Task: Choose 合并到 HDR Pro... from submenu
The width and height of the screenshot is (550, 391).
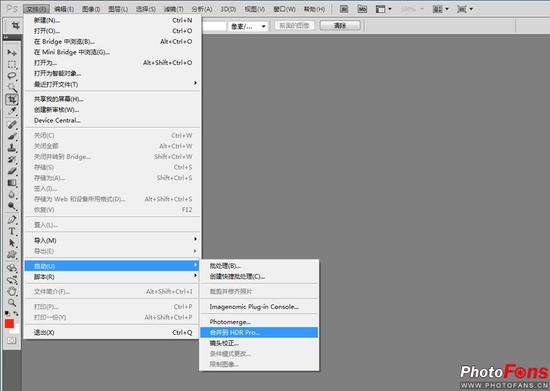Action: (x=259, y=332)
